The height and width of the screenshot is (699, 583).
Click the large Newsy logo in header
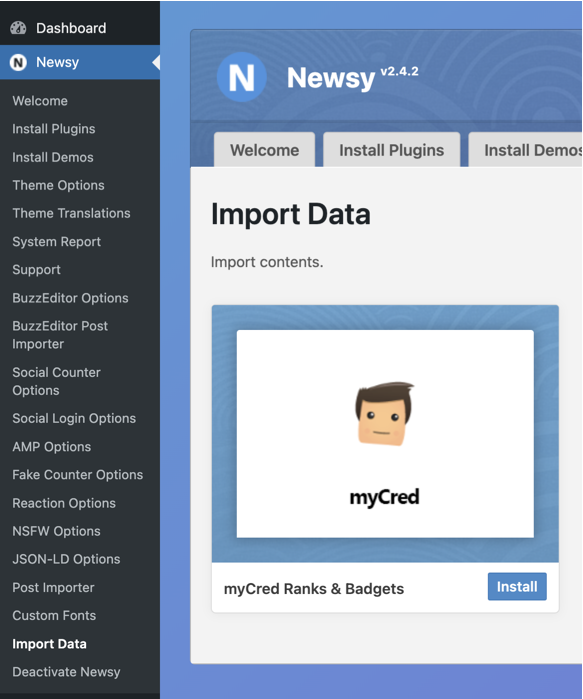click(x=242, y=77)
